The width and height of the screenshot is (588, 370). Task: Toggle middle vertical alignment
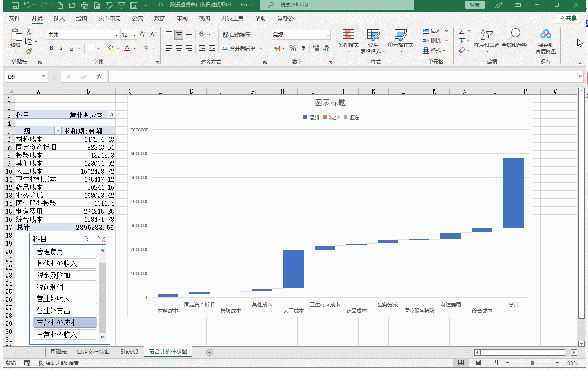(x=179, y=35)
